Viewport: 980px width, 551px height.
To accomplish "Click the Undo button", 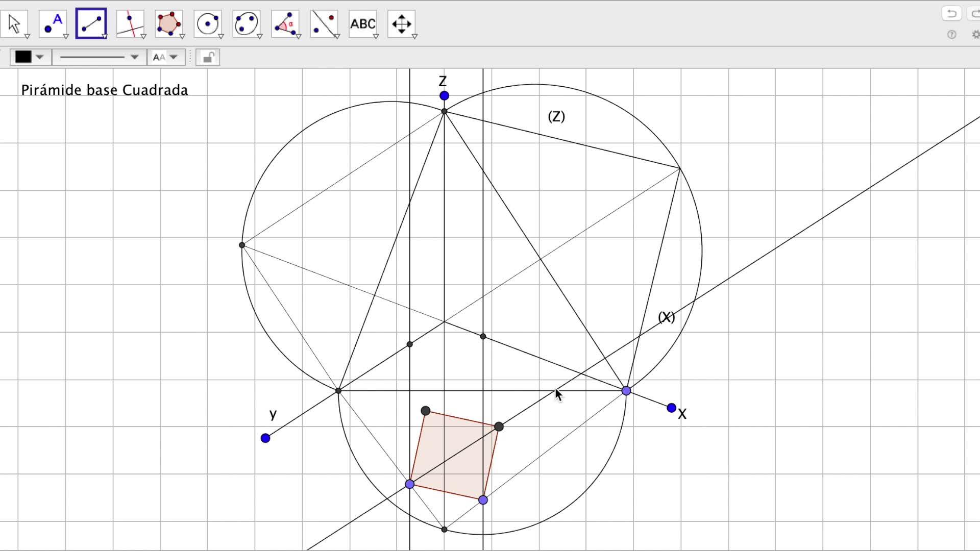I will [x=951, y=13].
